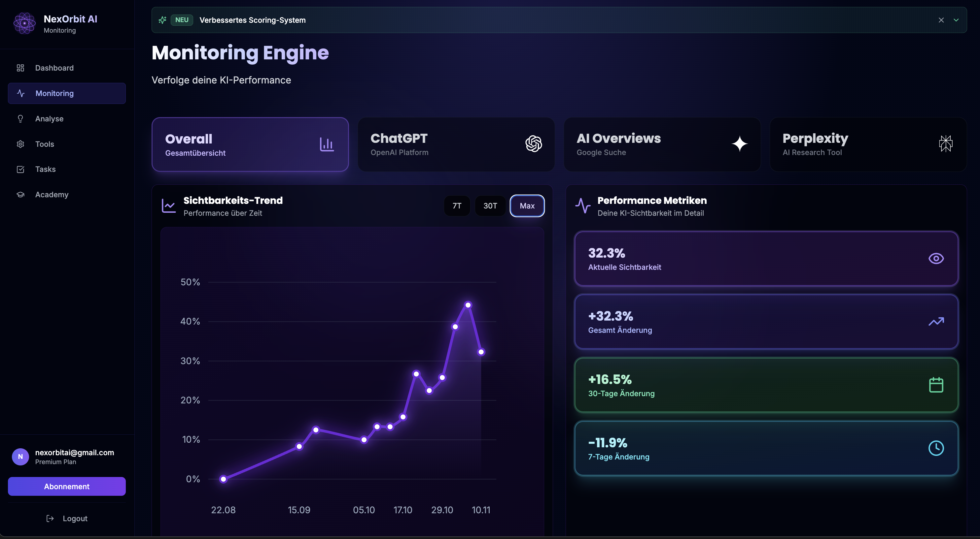
Task: Dismiss the NEU announcement banner
Action: click(x=941, y=20)
